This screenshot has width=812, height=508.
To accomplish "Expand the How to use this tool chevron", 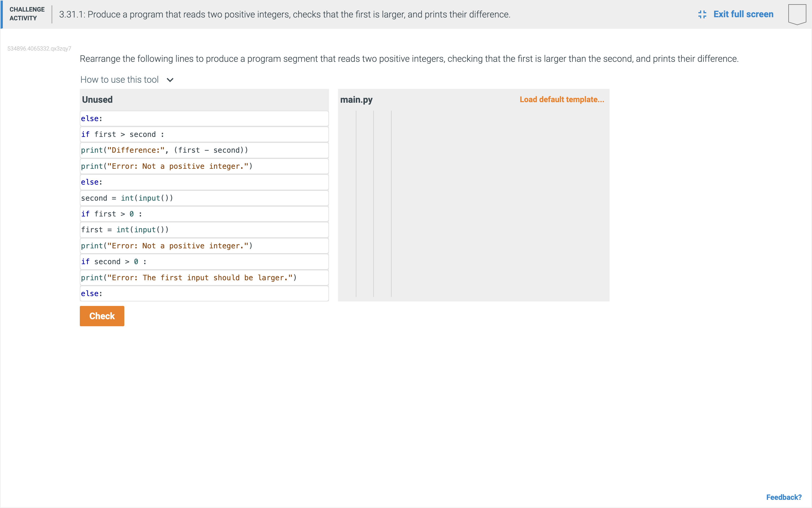I will [170, 80].
